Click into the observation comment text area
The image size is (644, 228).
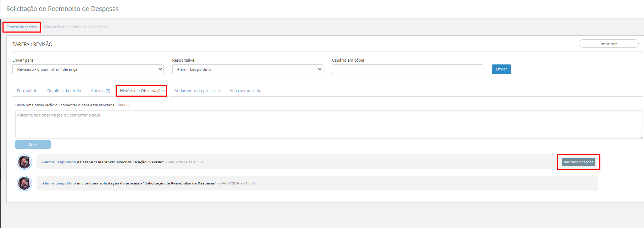(x=329, y=125)
